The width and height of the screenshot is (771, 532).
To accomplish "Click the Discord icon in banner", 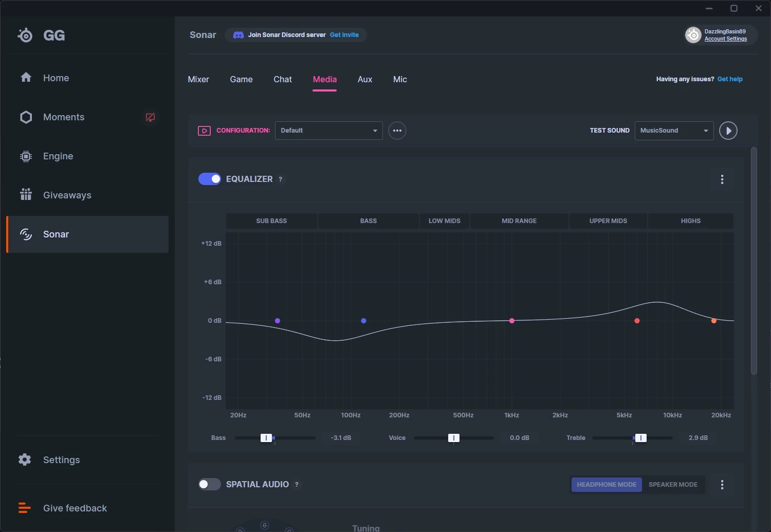I will coord(238,35).
